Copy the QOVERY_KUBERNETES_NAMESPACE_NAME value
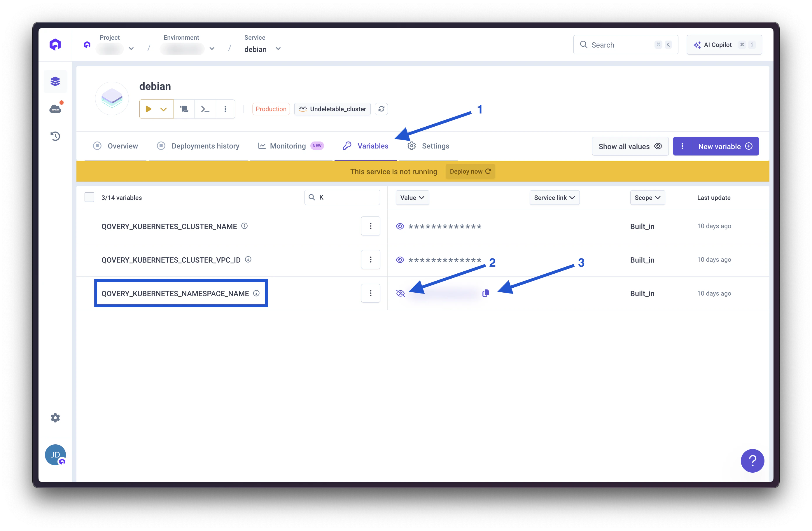The width and height of the screenshot is (812, 531). click(486, 293)
